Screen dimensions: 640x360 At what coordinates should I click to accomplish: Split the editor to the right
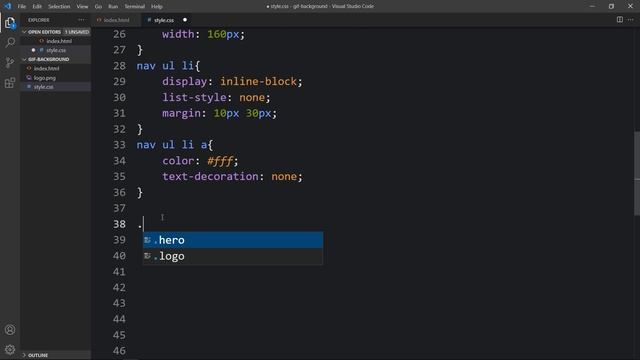(620, 20)
